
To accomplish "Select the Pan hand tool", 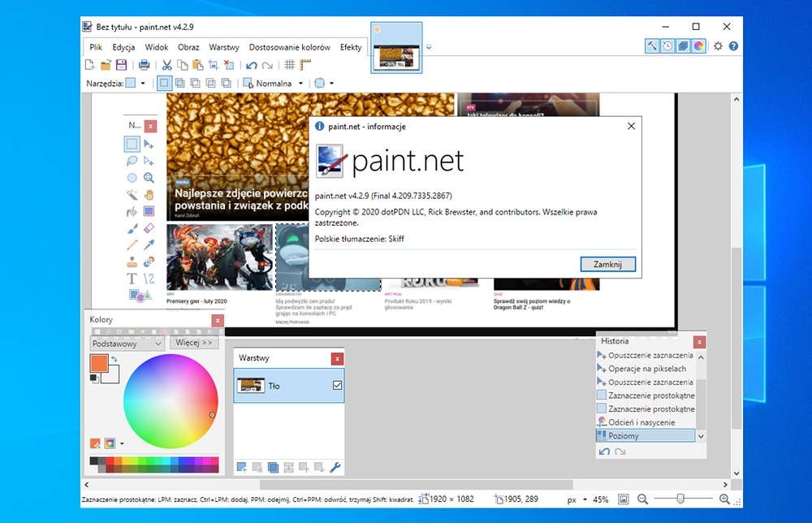I will coord(149,195).
